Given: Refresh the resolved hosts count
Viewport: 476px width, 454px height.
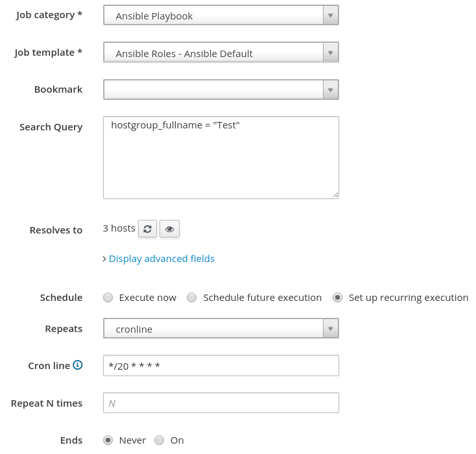Looking at the screenshot, I should point(147,229).
